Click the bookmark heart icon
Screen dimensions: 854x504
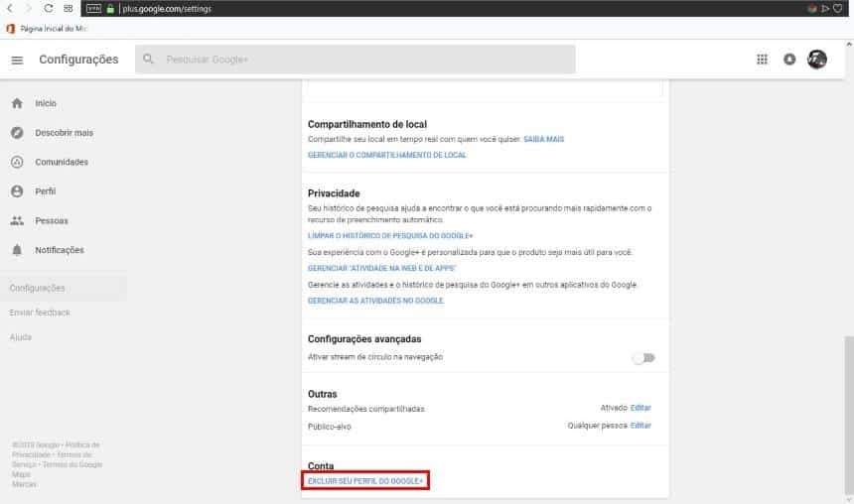[838, 8]
